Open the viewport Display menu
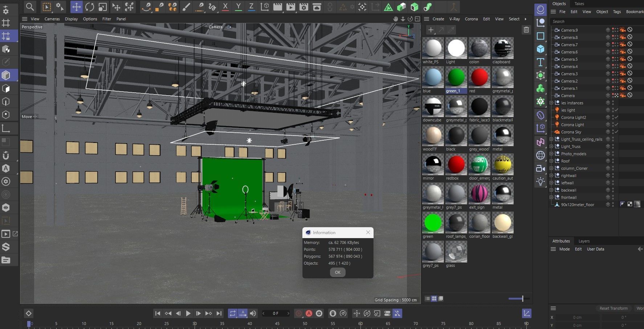The height and width of the screenshot is (329, 644). tap(71, 19)
